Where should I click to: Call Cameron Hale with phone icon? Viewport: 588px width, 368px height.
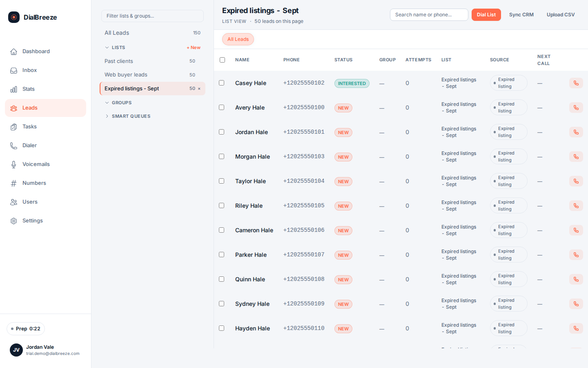(x=576, y=230)
